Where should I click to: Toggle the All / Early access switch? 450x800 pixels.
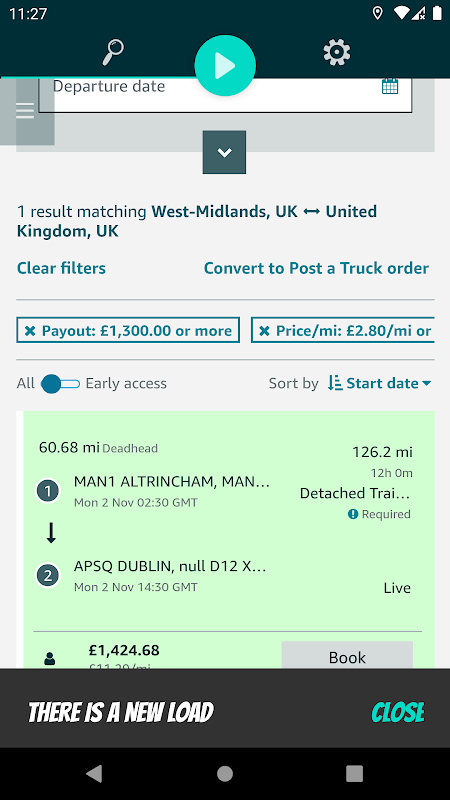(61, 384)
